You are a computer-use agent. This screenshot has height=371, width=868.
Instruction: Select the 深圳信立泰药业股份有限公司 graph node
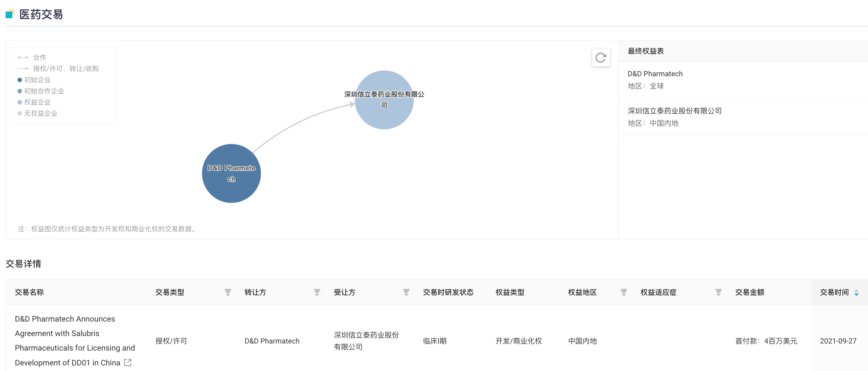coord(384,100)
